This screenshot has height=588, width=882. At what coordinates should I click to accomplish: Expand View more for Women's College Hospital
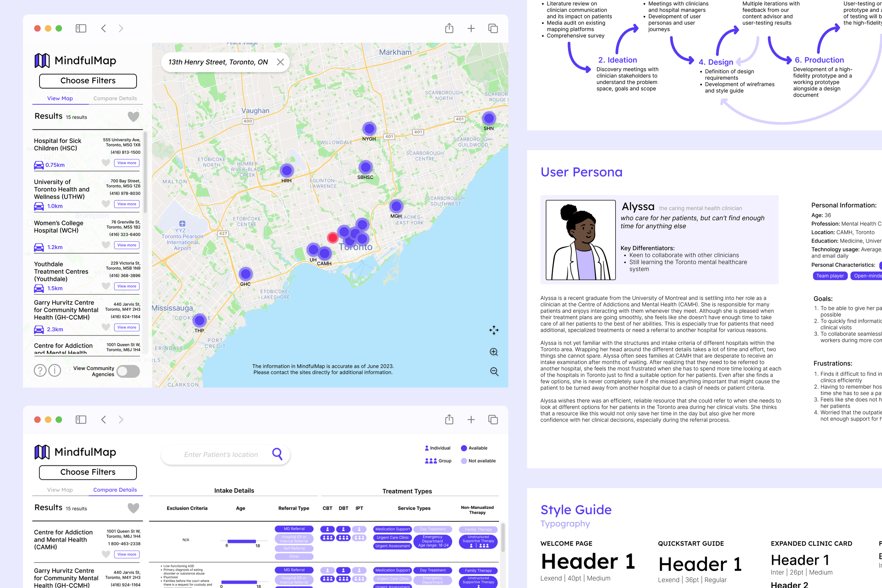(127, 245)
